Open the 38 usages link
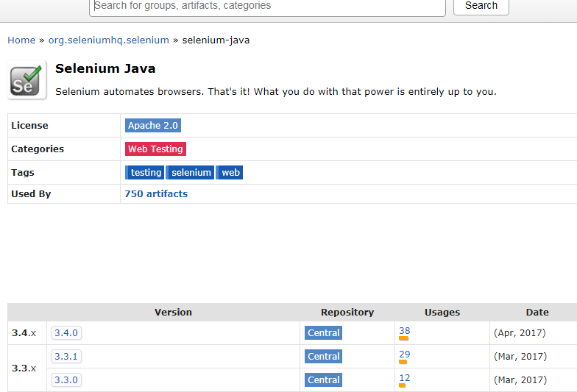This screenshot has width=577, height=392. pos(405,331)
